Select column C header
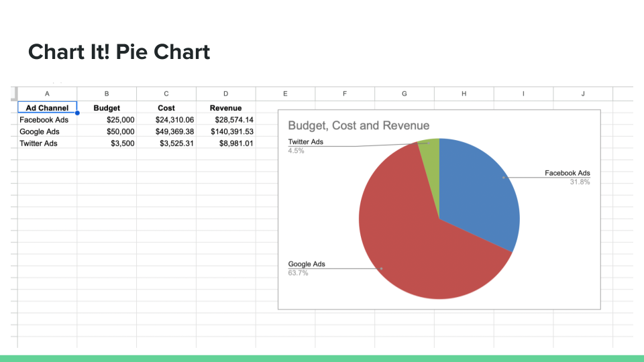 (x=166, y=94)
